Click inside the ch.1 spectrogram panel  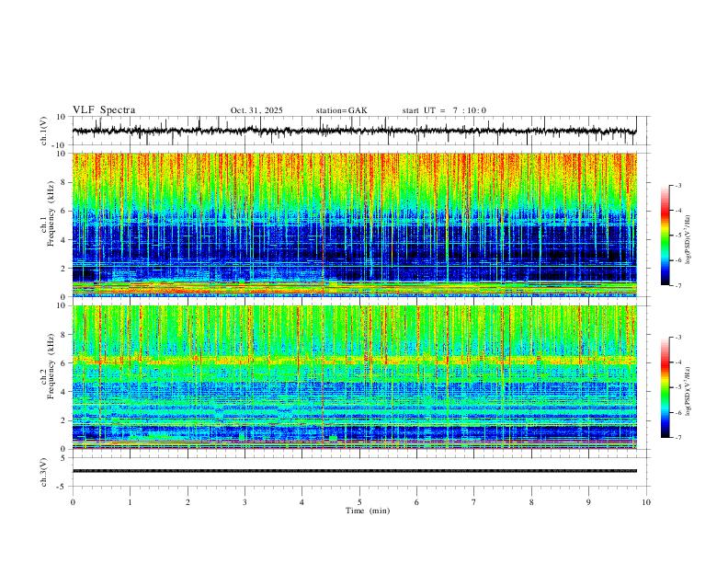click(354, 224)
